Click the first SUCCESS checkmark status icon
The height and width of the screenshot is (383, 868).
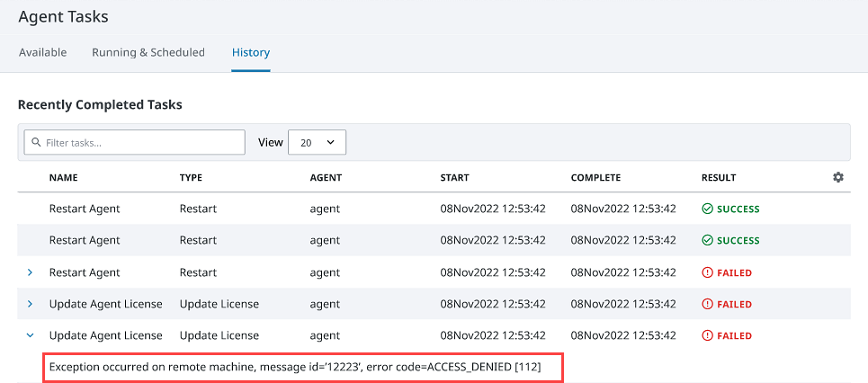pyautogui.click(x=707, y=209)
